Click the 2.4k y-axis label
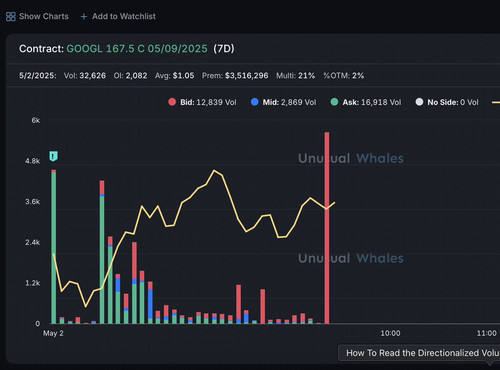500x370 pixels. 32,242
